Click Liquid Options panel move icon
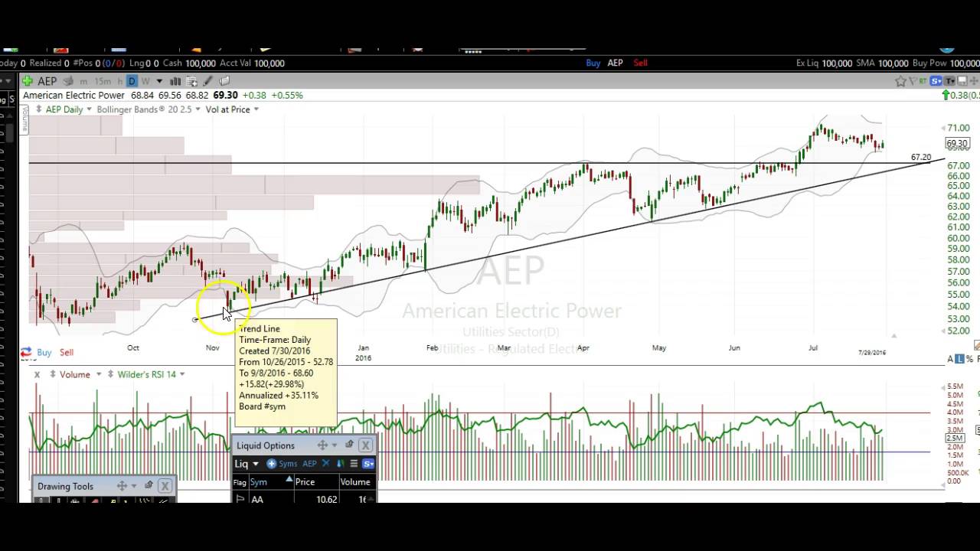980x551 pixels. tap(322, 445)
